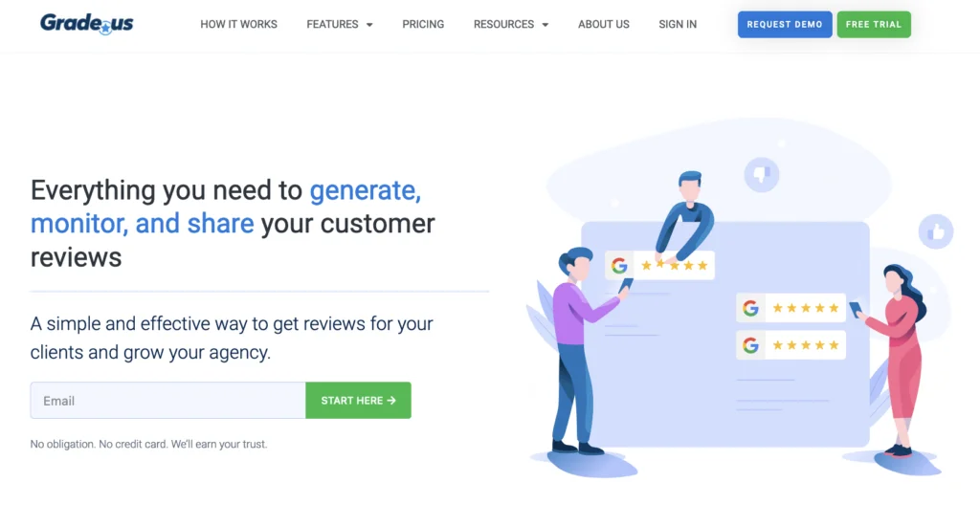Screen dimensions: 980x526
Task: Click the woman in red dress illustration
Action: click(x=896, y=360)
